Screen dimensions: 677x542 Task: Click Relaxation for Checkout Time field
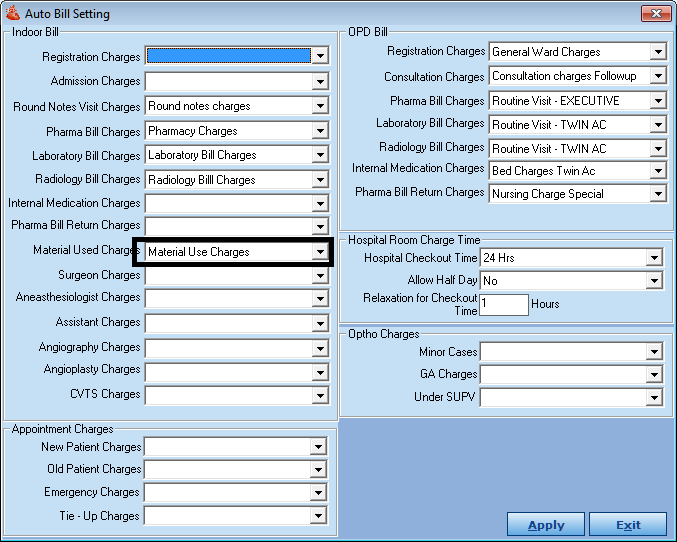pyautogui.click(x=504, y=304)
